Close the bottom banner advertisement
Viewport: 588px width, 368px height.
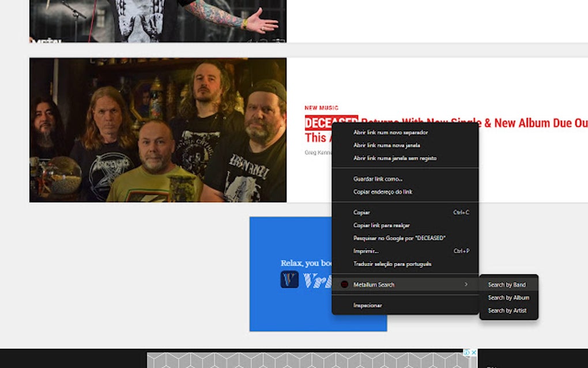(474, 351)
